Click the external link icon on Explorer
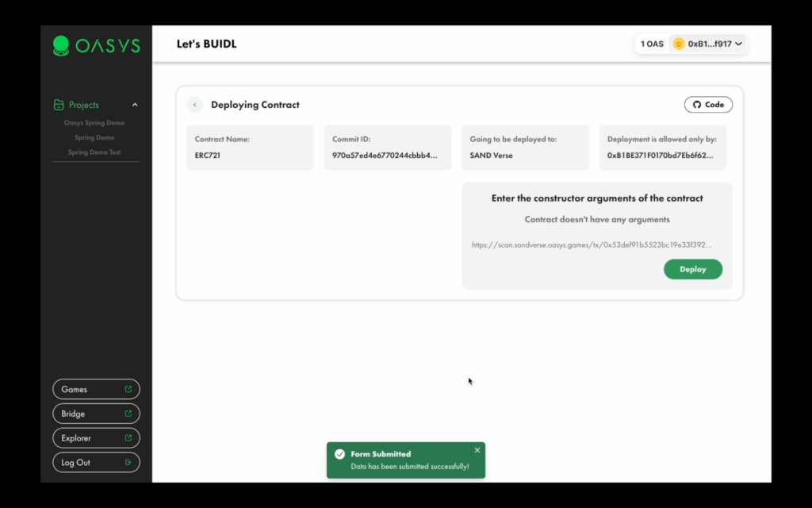812x508 pixels. (x=128, y=437)
